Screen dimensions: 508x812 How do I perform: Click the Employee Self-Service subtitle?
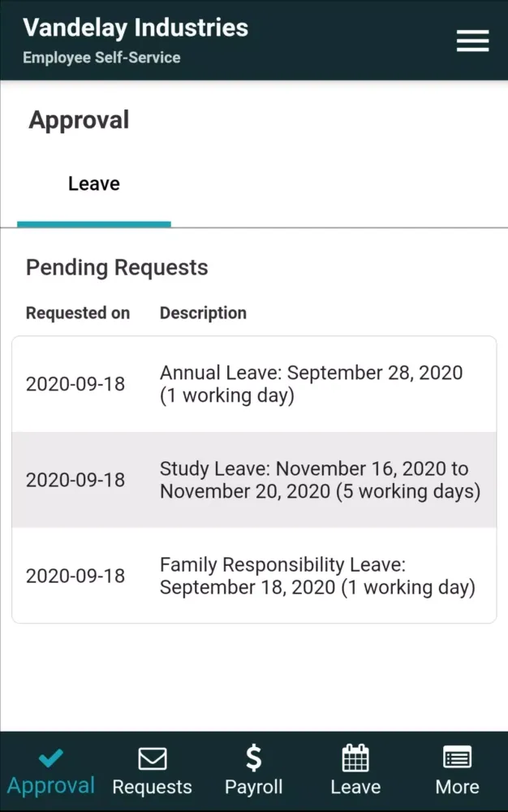click(x=101, y=58)
